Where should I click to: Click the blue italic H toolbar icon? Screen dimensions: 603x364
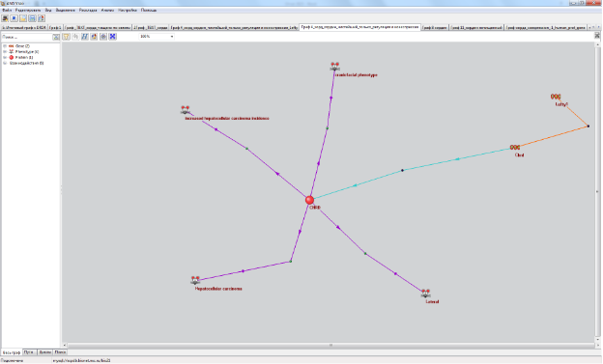click(x=85, y=37)
